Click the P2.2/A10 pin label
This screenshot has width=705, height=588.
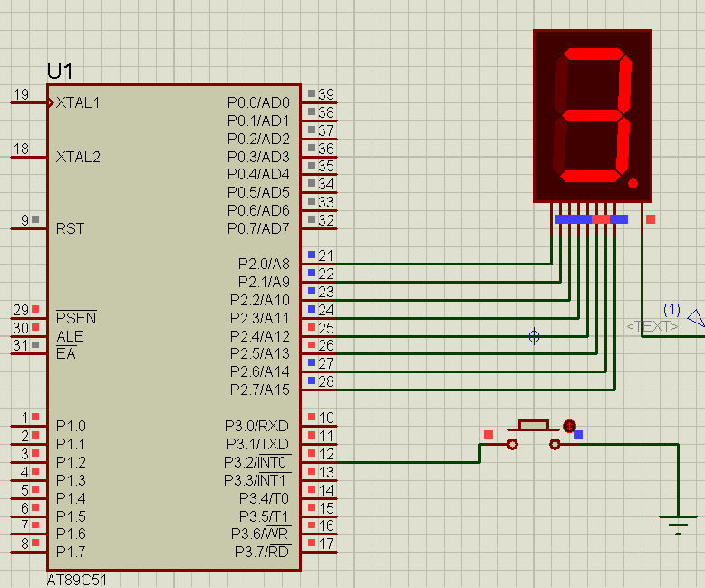[260, 300]
